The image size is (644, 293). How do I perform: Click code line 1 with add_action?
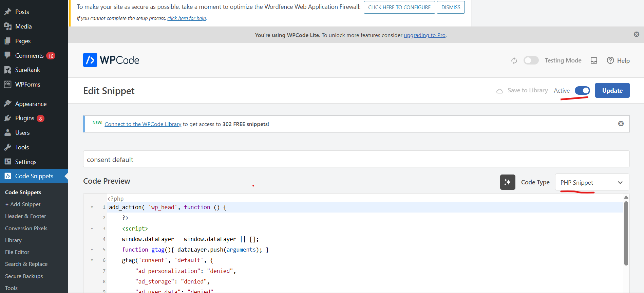(x=365, y=207)
